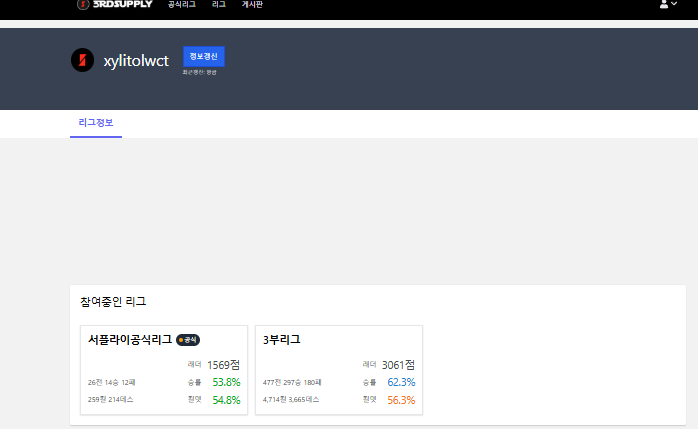
Task: Open the user account menu icon
Action: coord(663,5)
